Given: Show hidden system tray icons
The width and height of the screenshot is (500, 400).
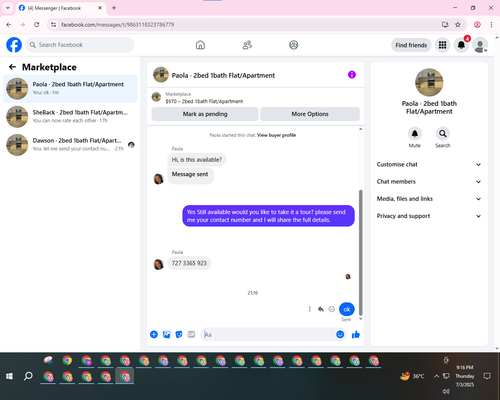Looking at the screenshot, I should pyautogui.click(x=436, y=376).
